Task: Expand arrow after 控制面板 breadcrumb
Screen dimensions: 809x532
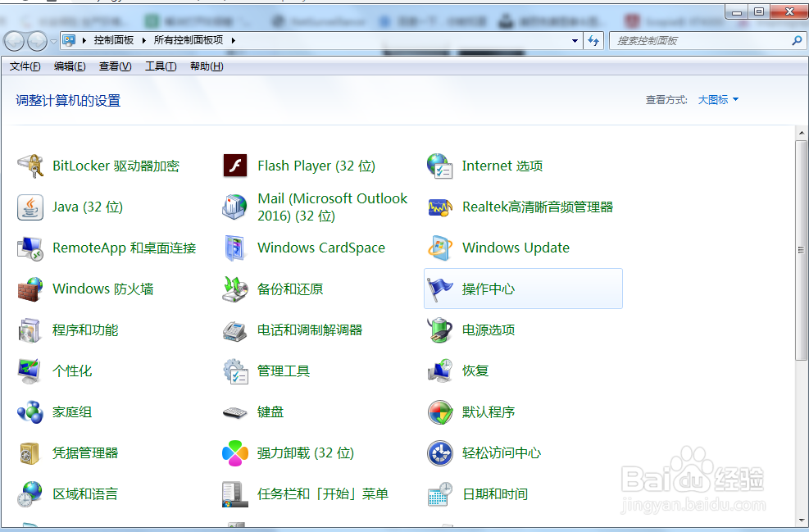Action: (143, 40)
